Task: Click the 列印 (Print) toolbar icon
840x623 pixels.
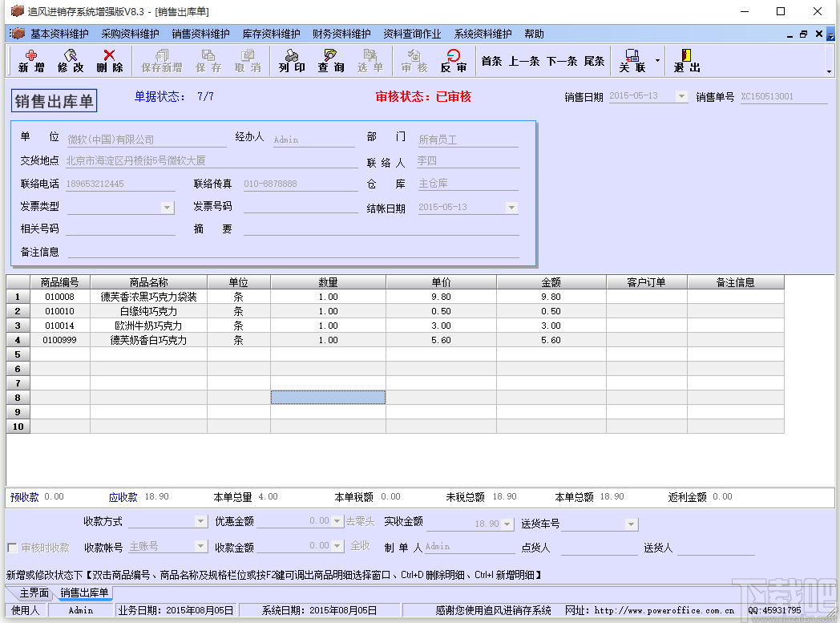Action: click(x=292, y=60)
